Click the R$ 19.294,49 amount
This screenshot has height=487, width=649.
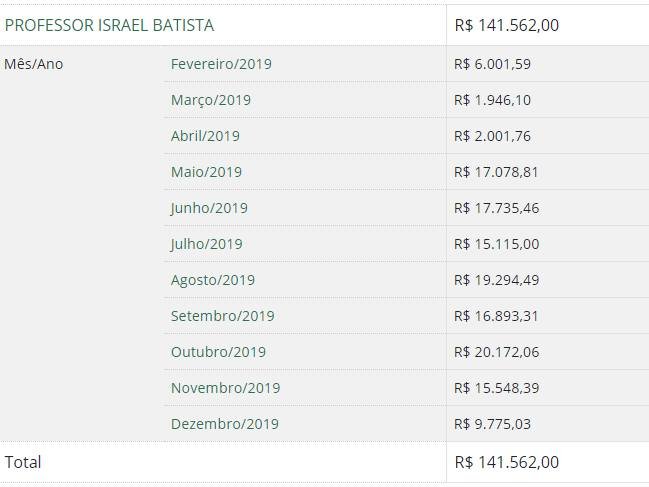[x=496, y=280]
